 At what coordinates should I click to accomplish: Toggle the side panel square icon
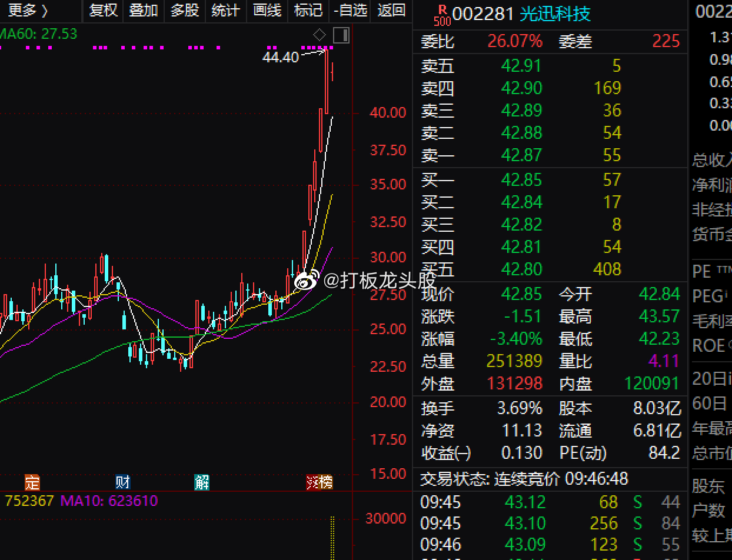click(341, 36)
